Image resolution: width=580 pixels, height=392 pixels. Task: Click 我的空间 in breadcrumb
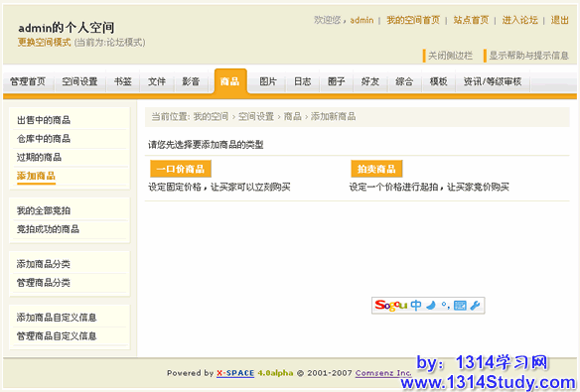click(x=211, y=117)
